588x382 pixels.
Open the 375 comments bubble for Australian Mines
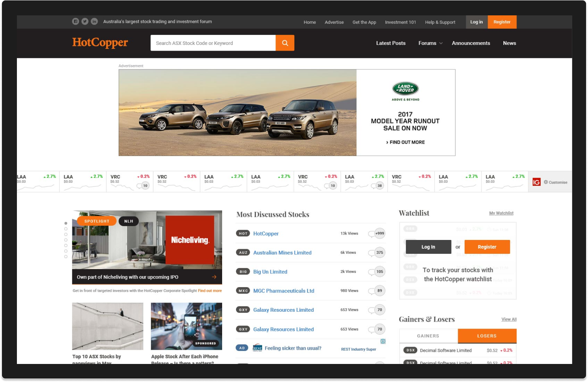click(x=380, y=253)
